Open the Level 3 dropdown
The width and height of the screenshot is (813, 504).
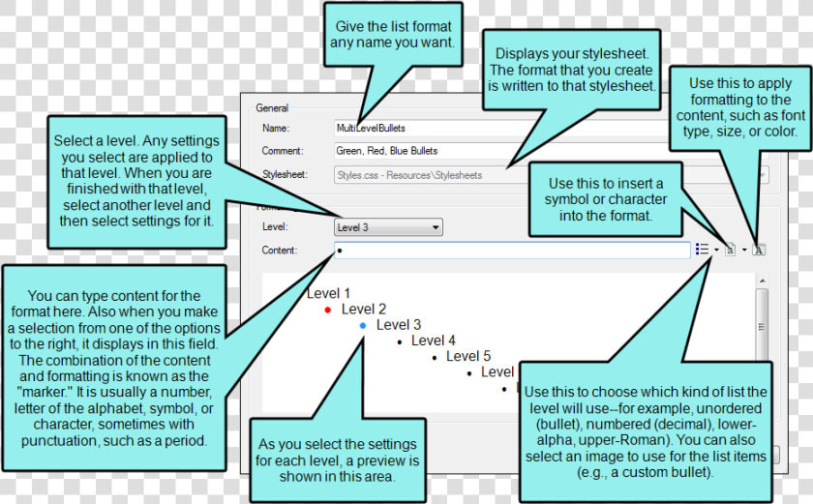[388, 227]
